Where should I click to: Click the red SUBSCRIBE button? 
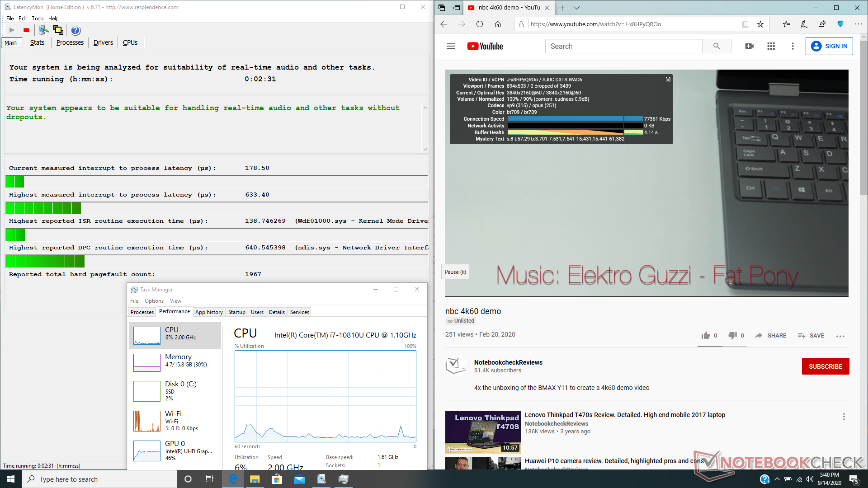[x=825, y=366]
